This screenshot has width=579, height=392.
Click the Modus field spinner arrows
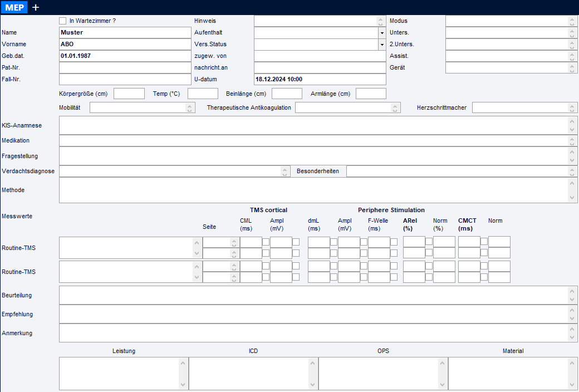click(572, 21)
